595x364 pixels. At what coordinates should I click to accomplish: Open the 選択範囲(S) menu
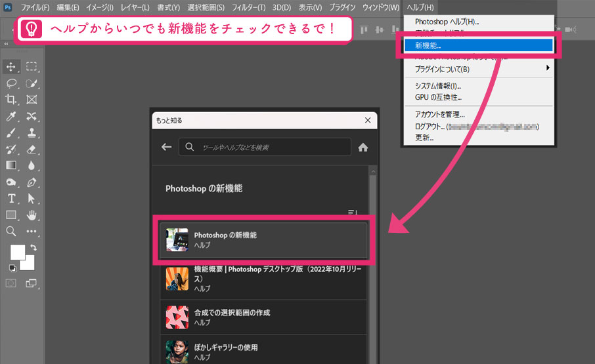point(206,8)
